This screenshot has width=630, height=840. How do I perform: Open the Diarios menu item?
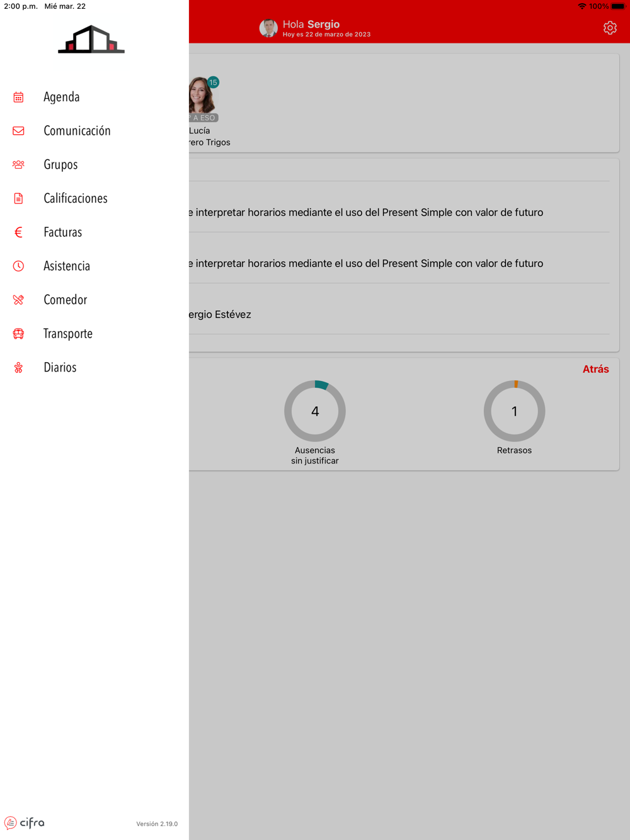click(x=94, y=368)
